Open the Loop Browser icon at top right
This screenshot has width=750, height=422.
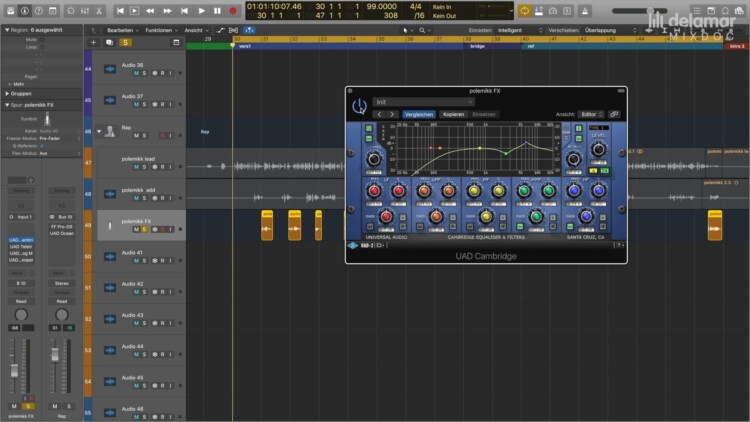726,11
